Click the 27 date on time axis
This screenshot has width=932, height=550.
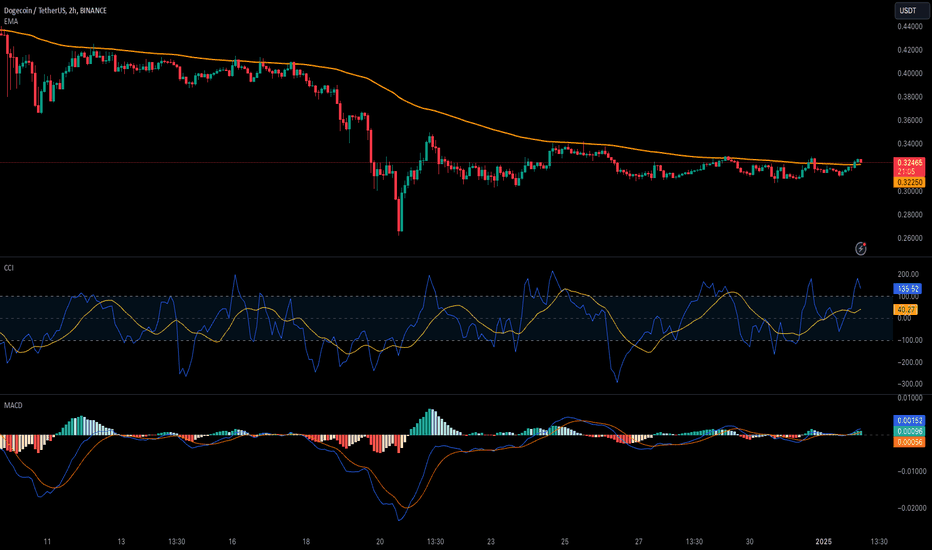coord(639,542)
